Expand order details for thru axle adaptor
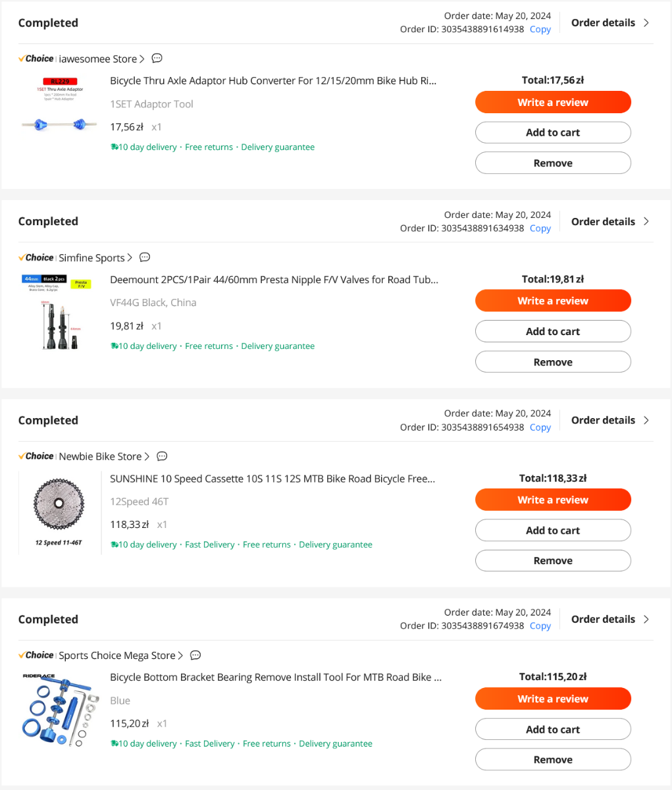 point(609,23)
